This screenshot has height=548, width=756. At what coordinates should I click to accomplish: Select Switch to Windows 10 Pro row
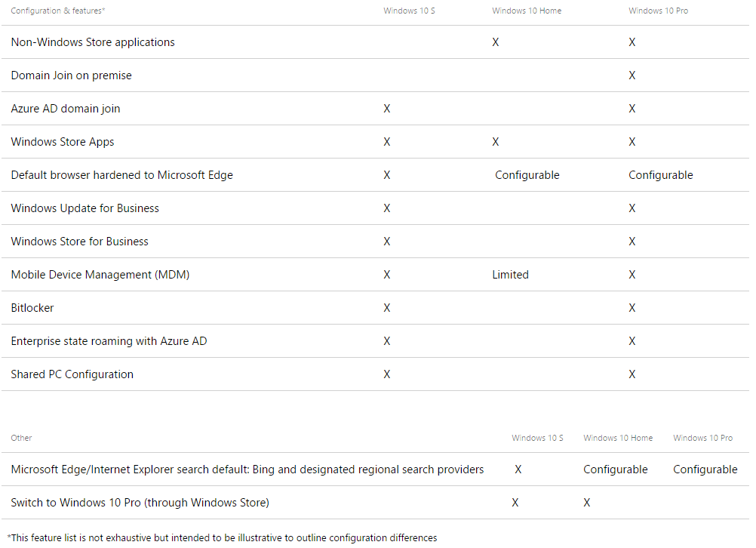click(x=375, y=503)
